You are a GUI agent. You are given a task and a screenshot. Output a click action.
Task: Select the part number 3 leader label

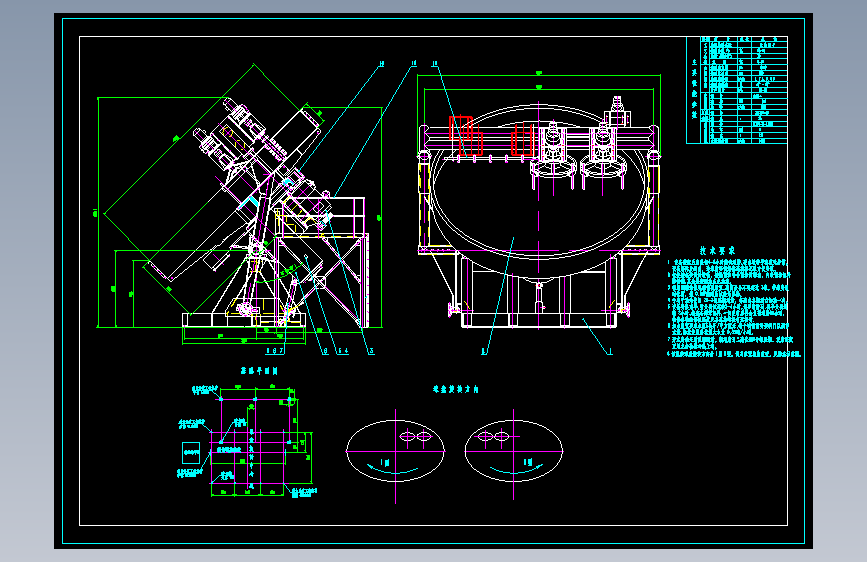tap(371, 351)
